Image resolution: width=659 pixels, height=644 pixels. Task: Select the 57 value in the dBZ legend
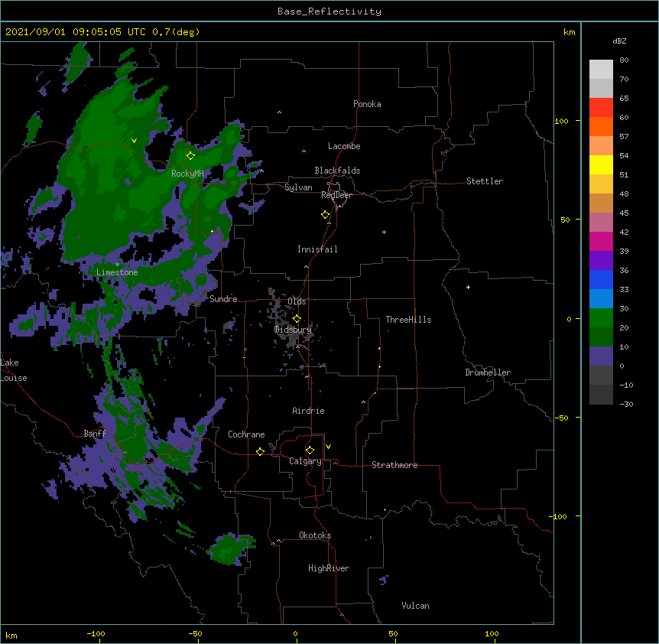624,137
